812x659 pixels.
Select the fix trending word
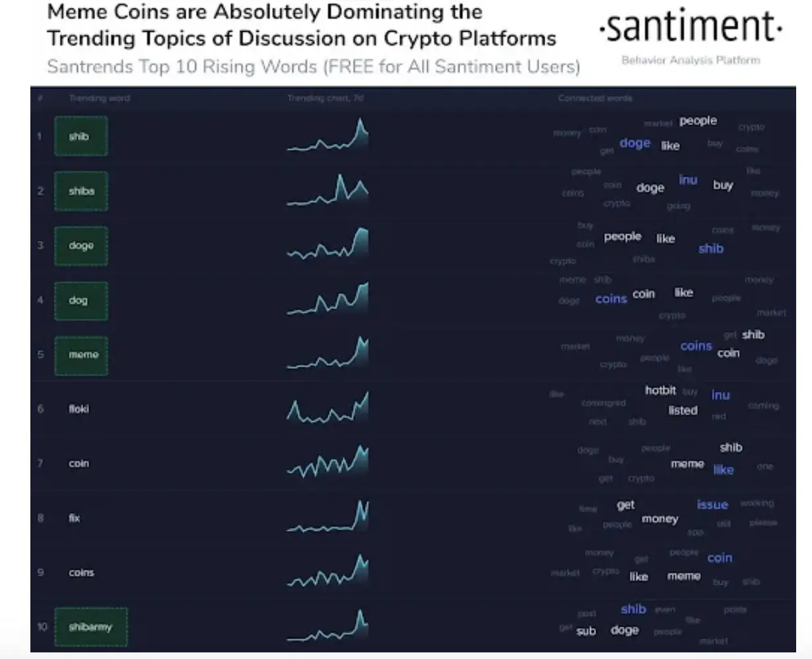coord(75,518)
